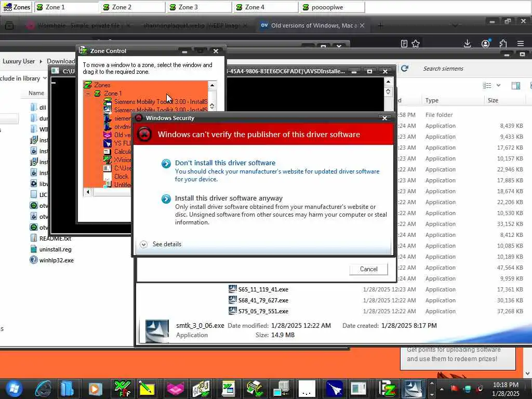The image size is (532, 399).
Task: Launch Internet Explorer from taskbar
Action: pos(43,389)
